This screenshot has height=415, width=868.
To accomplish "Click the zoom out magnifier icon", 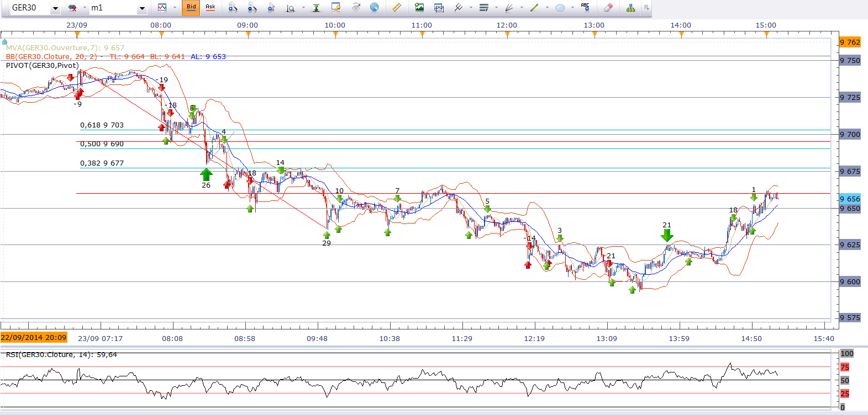I will [x=252, y=8].
